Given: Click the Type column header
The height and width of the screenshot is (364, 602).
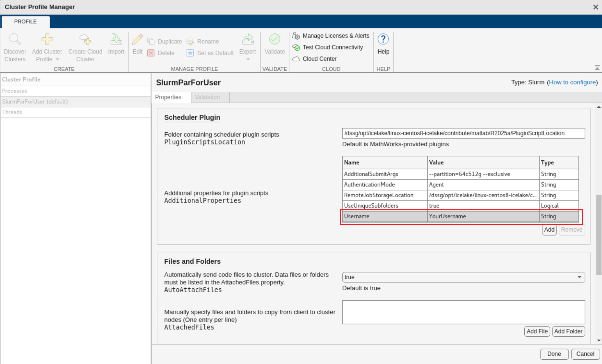Looking at the screenshot, I should tap(559, 163).
